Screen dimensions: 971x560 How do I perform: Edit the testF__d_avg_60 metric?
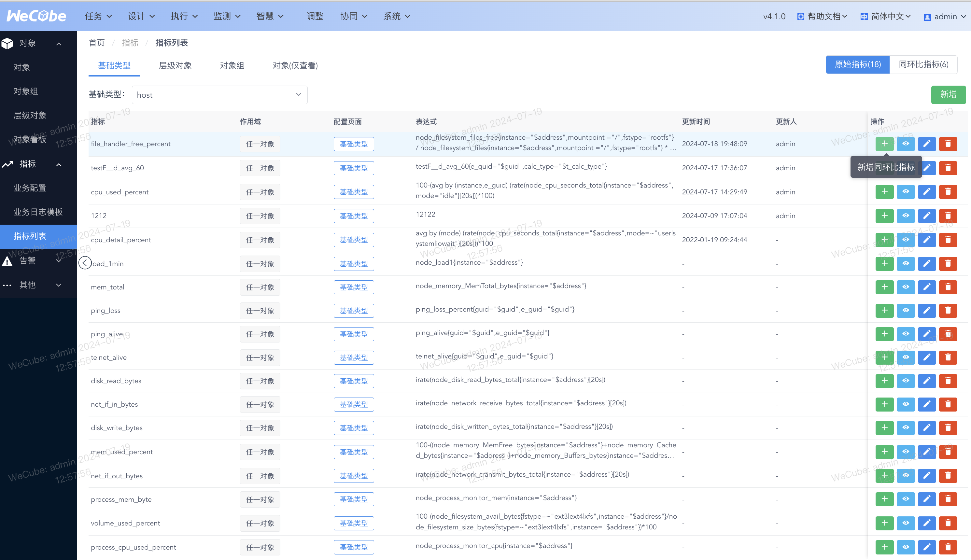coord(927,168)
